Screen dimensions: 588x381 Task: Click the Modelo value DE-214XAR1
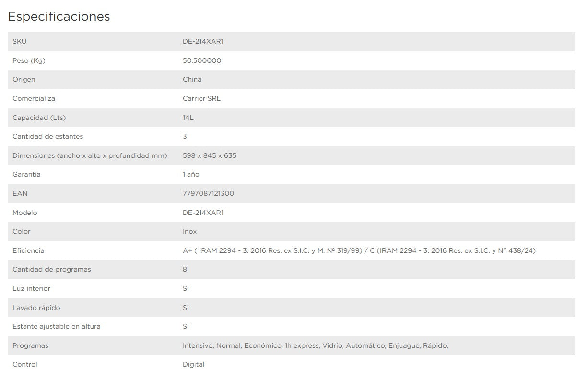click(203, 213)
